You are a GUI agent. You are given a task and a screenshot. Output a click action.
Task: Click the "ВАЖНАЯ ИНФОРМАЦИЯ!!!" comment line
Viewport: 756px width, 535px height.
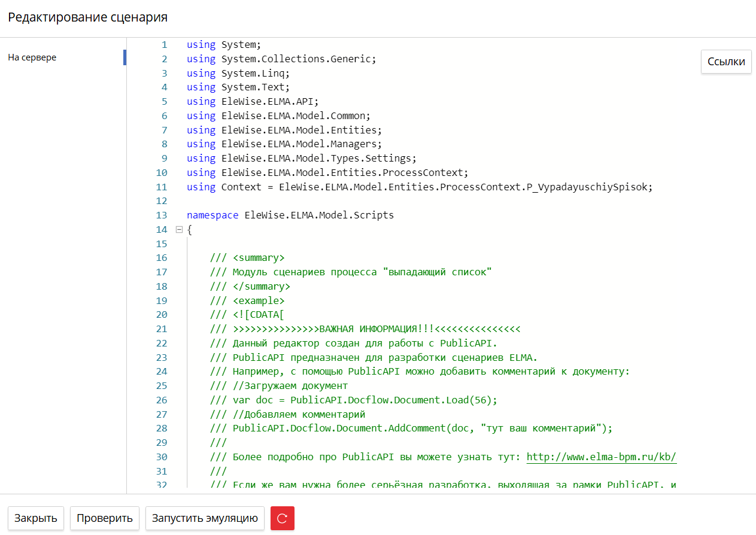(365, 329)
